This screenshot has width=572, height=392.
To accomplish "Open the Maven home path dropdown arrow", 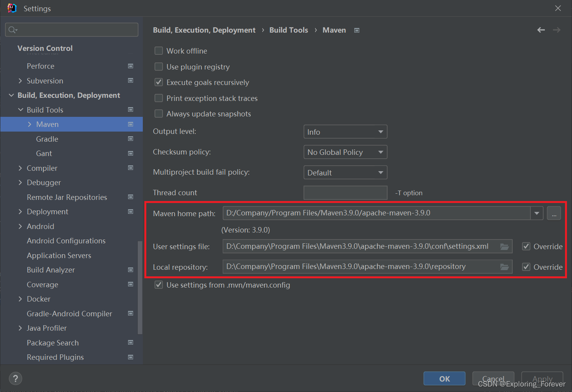I will (537, 213).
